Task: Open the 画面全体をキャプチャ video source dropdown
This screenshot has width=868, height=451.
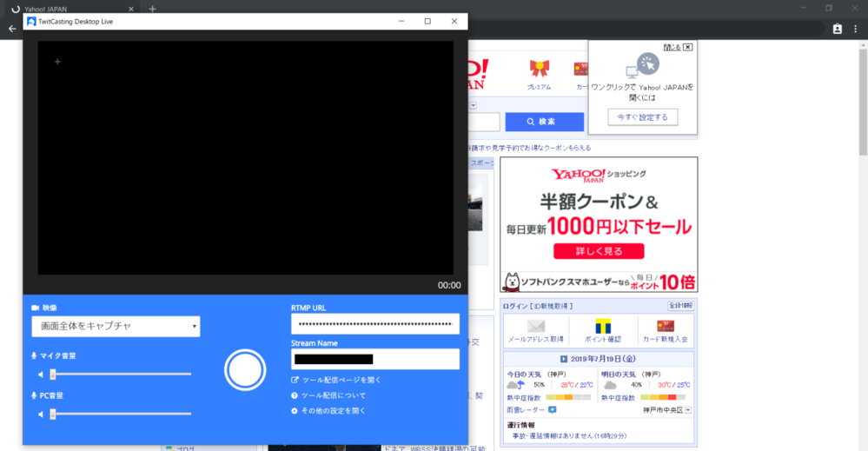Action: click(x=116, y=327)
